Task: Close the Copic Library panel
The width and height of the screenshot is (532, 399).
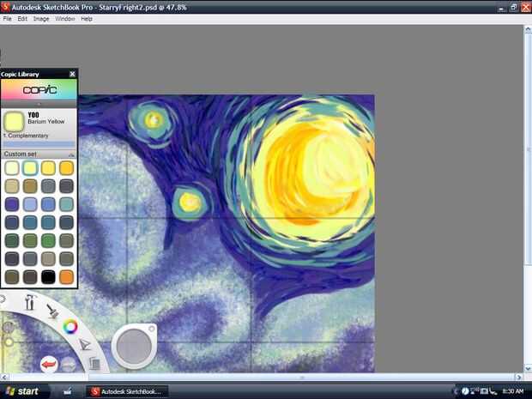Action: (72, 74)
